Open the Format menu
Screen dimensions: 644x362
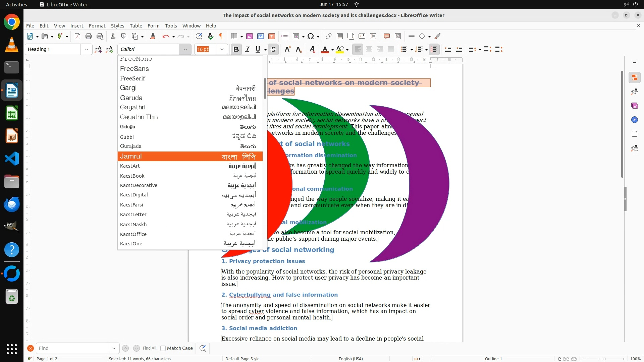[97, 25]
